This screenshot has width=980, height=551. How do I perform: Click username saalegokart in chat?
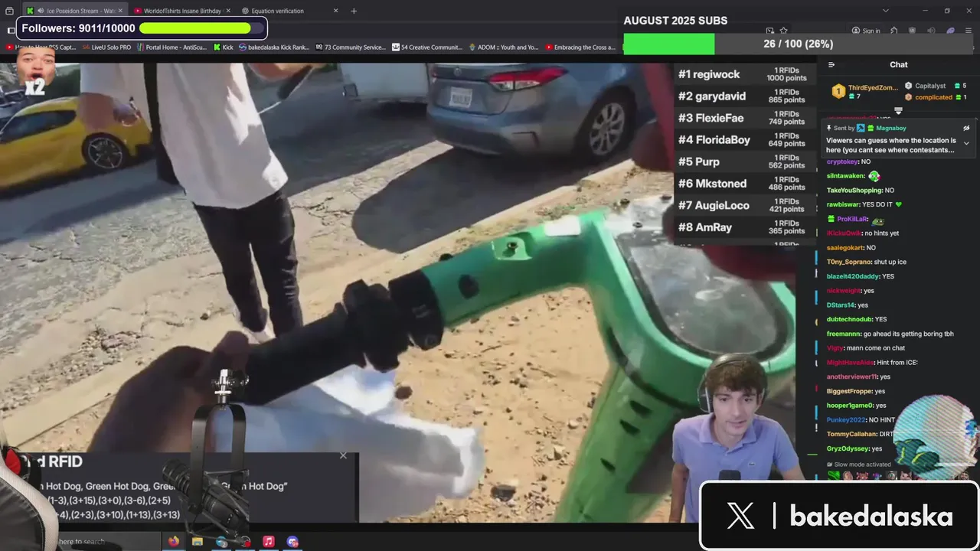click(845, 248)
